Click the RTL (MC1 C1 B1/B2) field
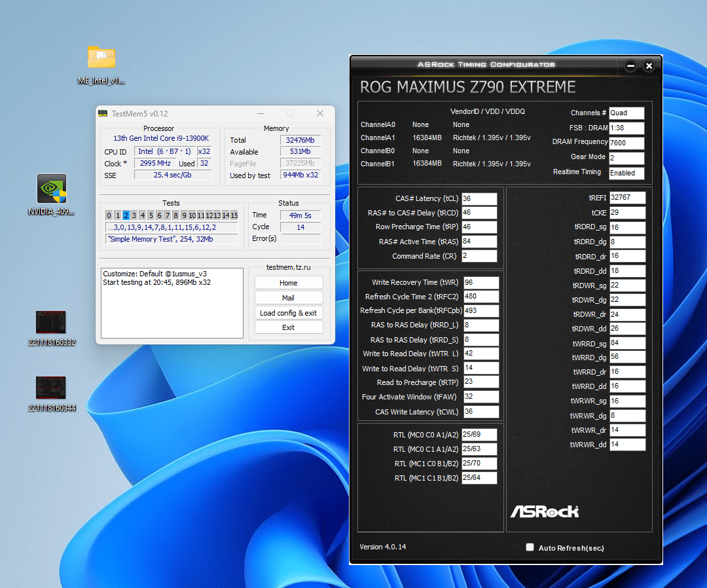The height and width of the screenshot is (588, 707). pos(480,477)
